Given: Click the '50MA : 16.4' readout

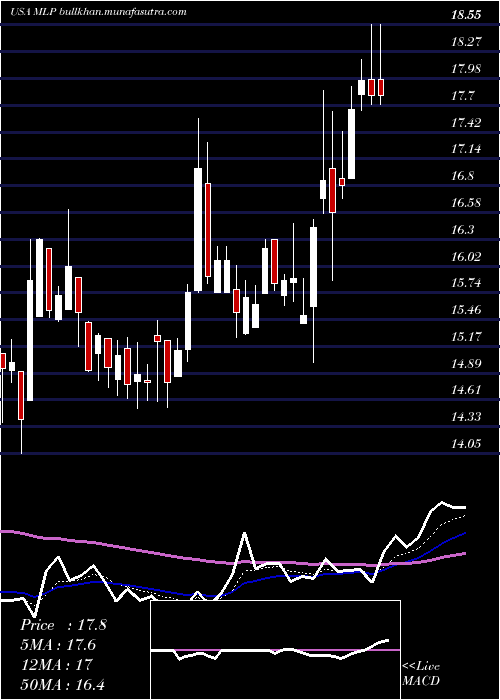Looking at the screenshot, I should tap(63, 684).
